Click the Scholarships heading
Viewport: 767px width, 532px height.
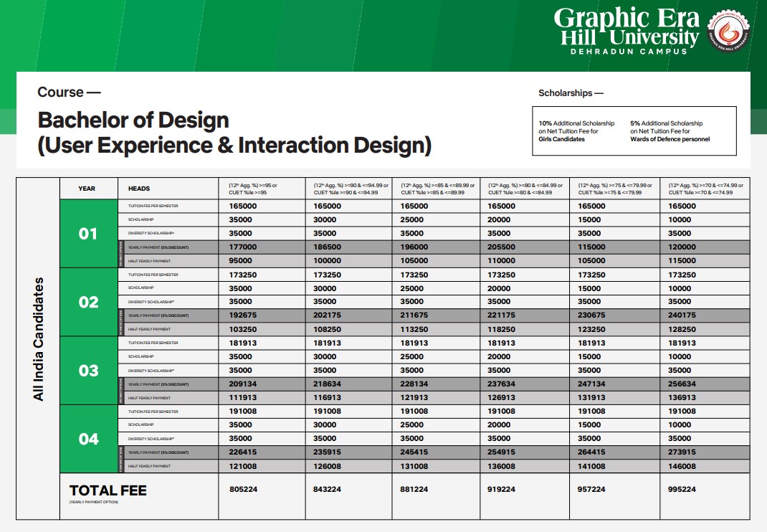(x=571, y=93)
